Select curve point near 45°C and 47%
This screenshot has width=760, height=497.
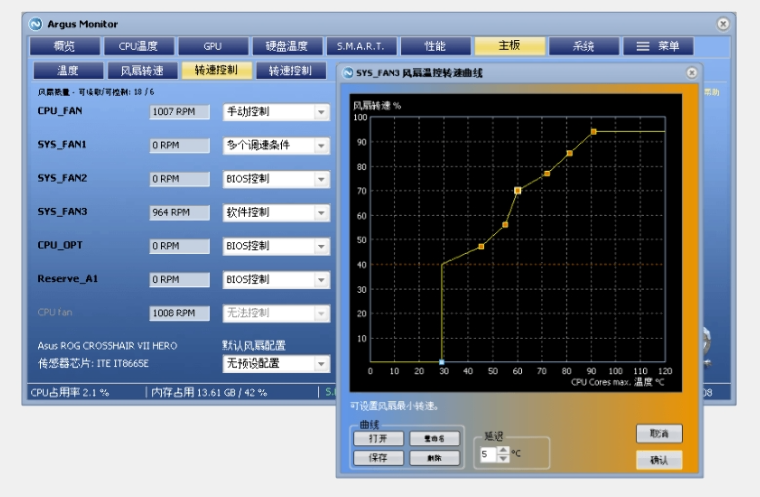[481, 247]
